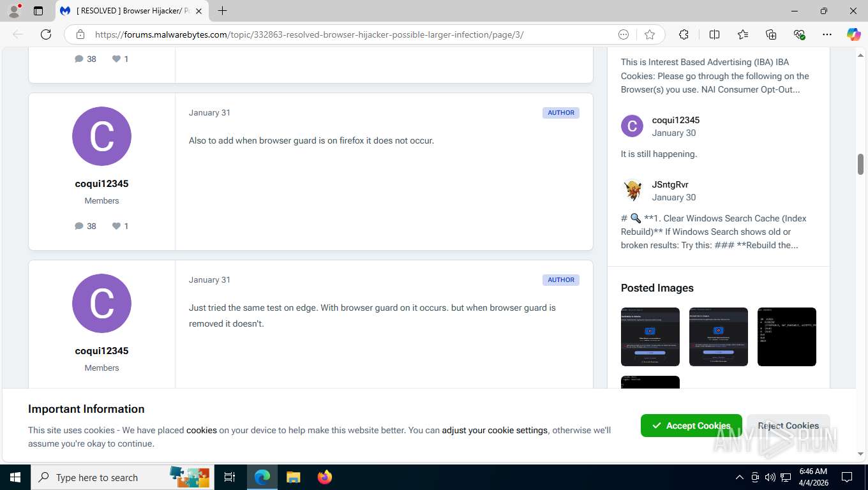Click January 30 under JSntgRvr

point(674,197)
